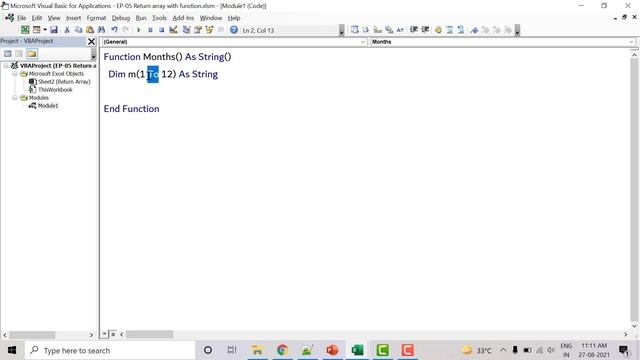The height and width of the screenshot is (360, 640).
Task: Open the Insert object dropdown arrow
Action: pyautogui.click(x=45, y=30)
